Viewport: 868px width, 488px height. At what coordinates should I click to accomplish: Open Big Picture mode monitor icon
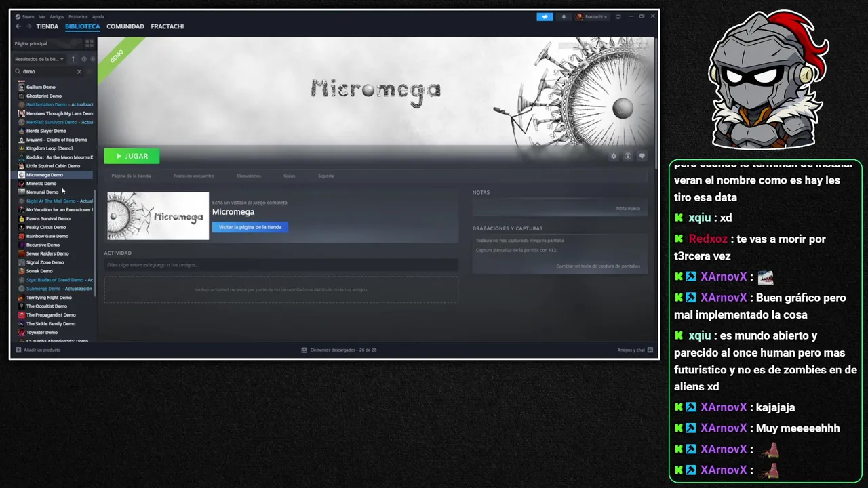[618, 16]
